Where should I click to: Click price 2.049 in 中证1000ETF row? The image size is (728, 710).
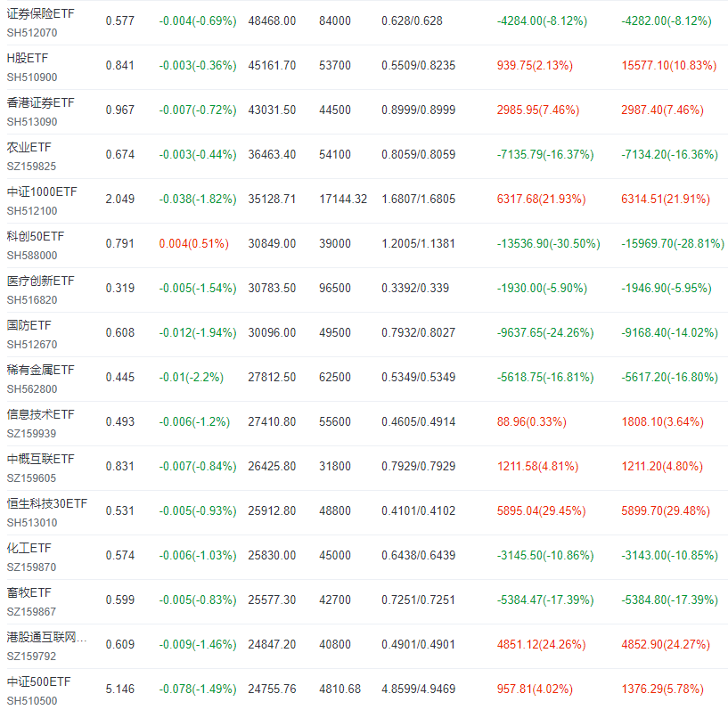[120, 200]
